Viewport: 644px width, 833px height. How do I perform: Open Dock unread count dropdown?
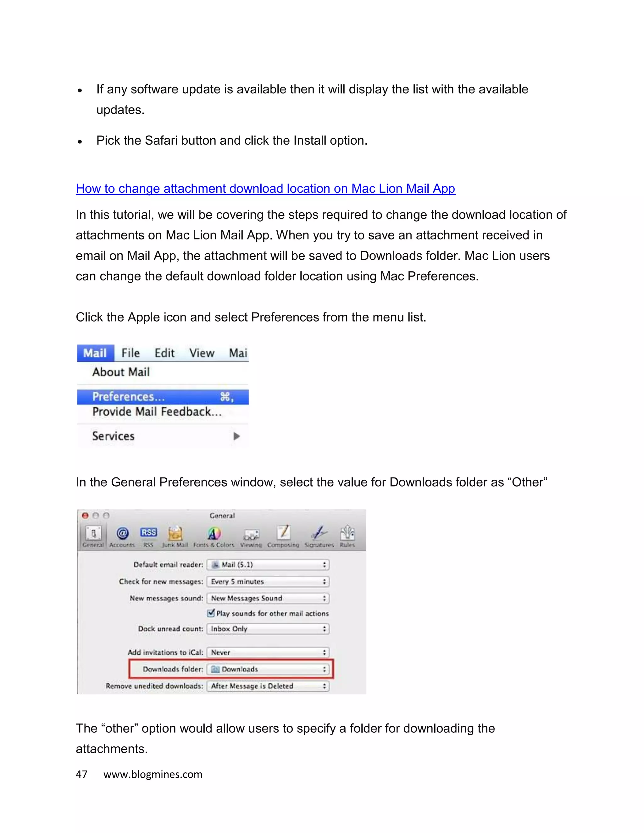pos(268,629)
